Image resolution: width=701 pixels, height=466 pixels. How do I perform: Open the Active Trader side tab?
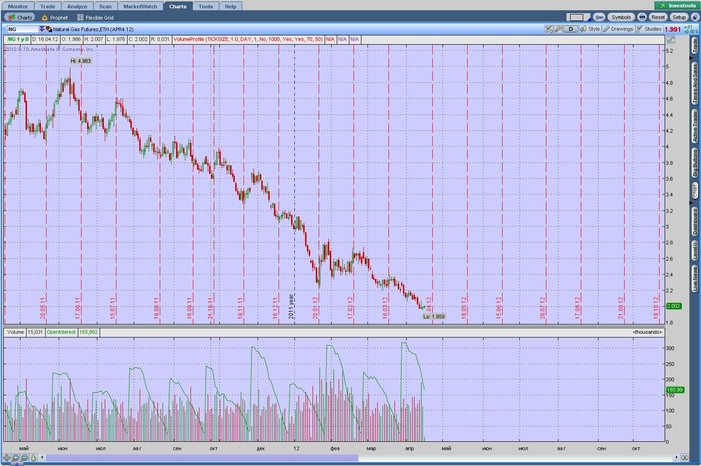point(695,127)
